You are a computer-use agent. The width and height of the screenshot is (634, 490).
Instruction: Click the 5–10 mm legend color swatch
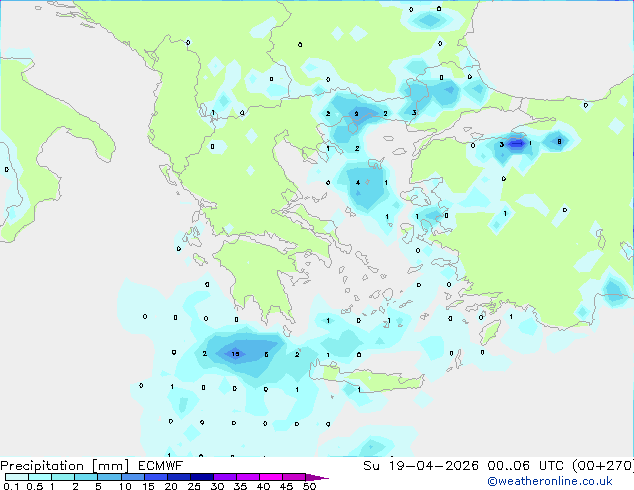pyautogui.click(x=109, y=477)
